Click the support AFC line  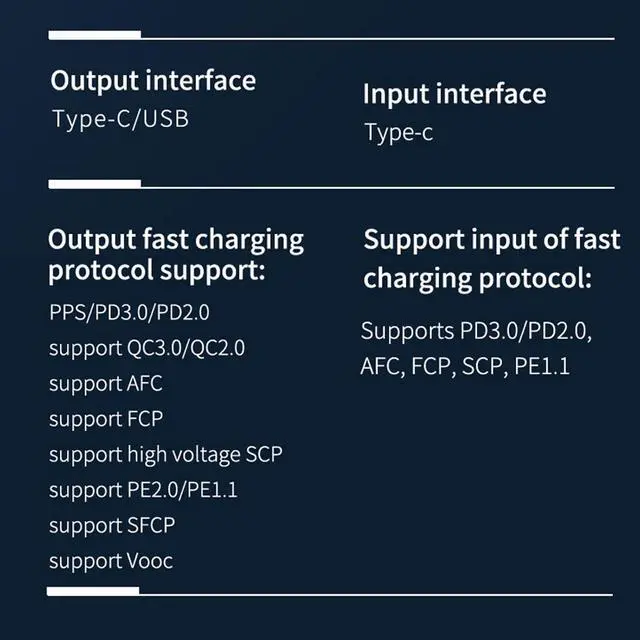click(x=105, y=383)
